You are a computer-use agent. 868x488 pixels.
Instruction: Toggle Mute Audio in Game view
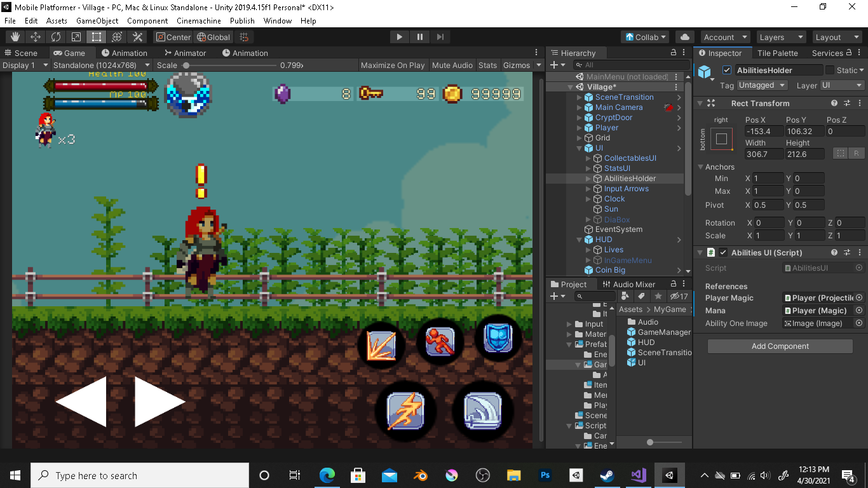pos(452,65)
